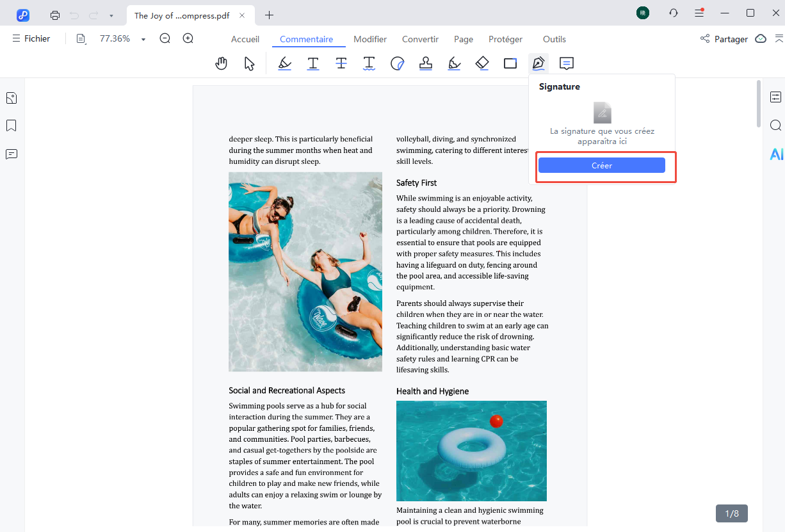
Task: Select the Hand pan tool
Action: click(222, 63)
